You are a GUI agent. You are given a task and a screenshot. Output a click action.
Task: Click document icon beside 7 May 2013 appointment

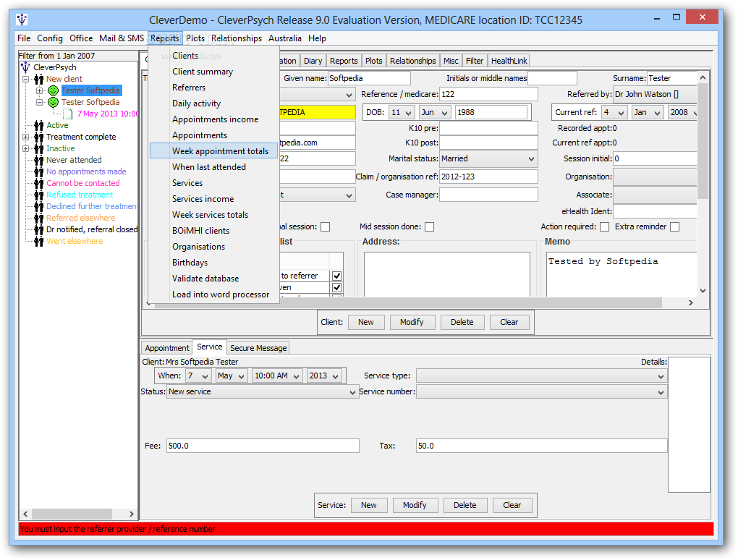68,114
